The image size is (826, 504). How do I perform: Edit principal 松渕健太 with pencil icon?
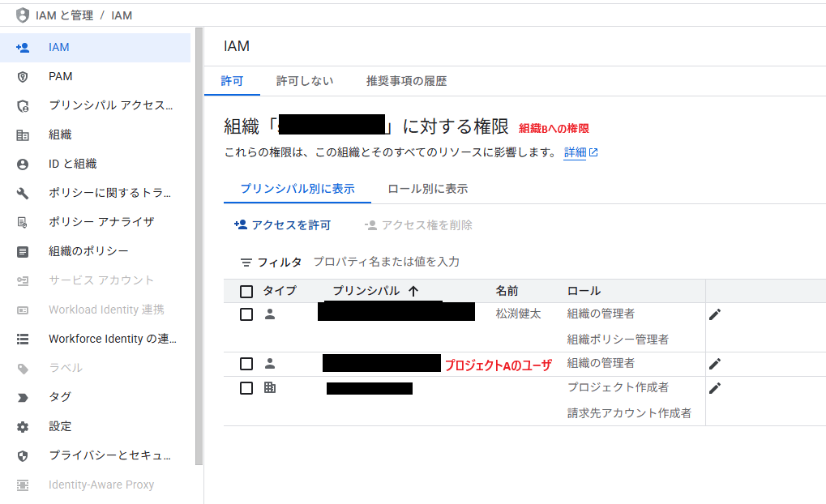tap(715, 314)
